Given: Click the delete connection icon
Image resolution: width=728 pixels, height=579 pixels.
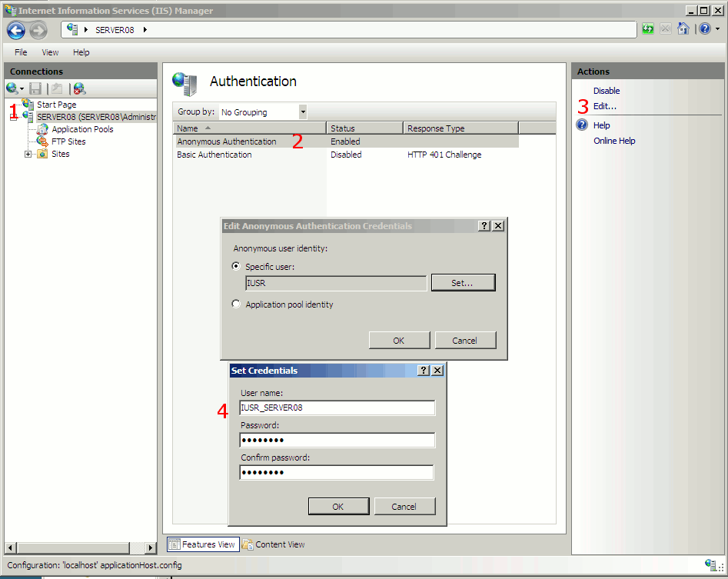Looking at the screenshot, I should tap(79, 88).
